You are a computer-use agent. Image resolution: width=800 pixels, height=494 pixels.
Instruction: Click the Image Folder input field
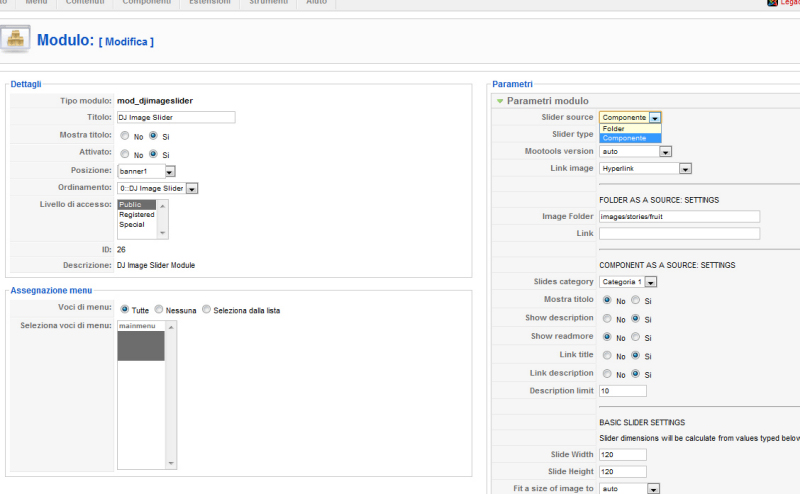pos(679,216)
